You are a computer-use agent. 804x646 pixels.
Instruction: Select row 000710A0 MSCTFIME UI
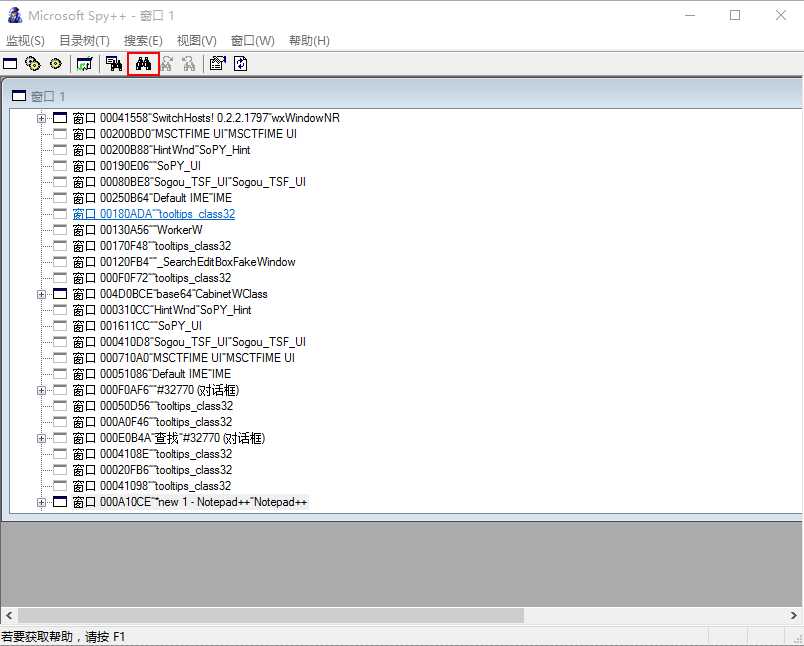pos(184,358)
